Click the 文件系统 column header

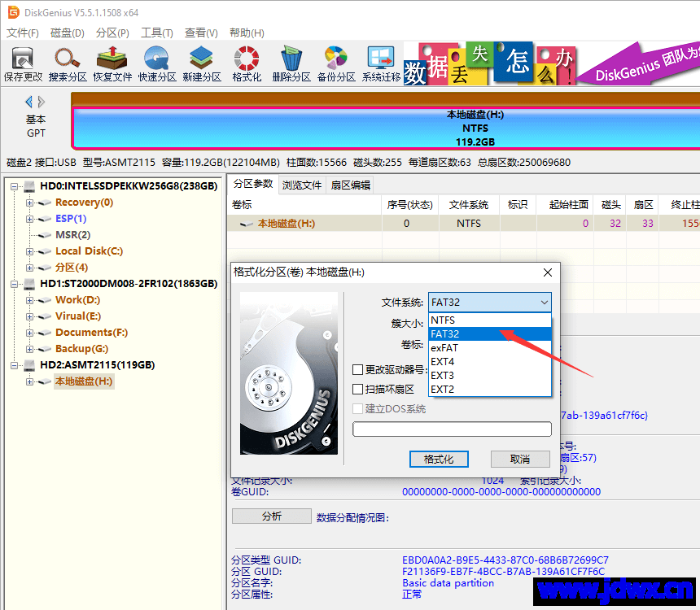coord(469,205)
